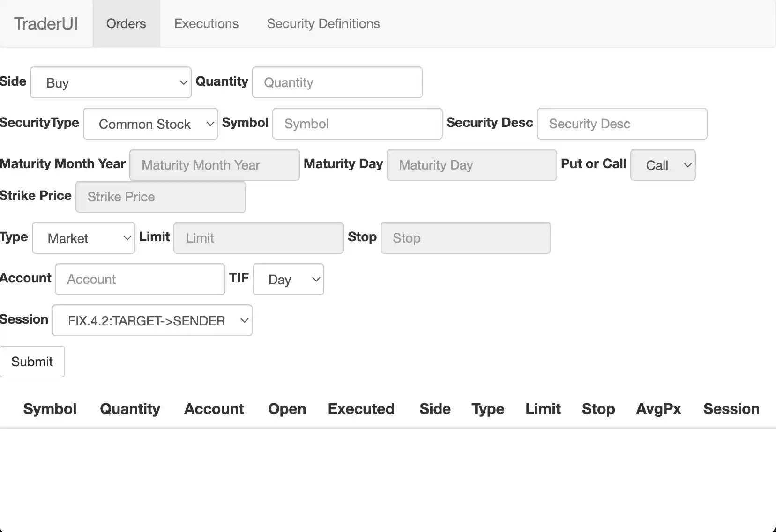Image resolution: width=776 pixels, height=532 pixels.
Task: Open the Side dropdown showing Buy
Action: [111, 82]
